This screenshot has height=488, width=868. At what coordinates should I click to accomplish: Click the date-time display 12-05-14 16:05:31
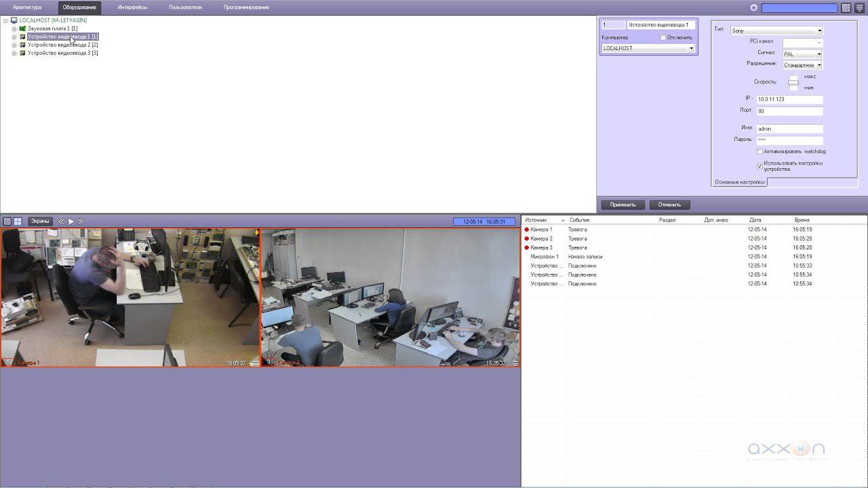pyautogui.click(x=484, y=222)
